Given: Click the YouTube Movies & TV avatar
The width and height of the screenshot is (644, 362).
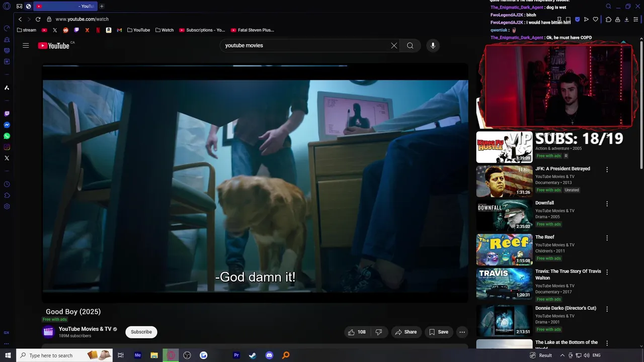Looking at the screenshot, I should (x=48, y=332).
